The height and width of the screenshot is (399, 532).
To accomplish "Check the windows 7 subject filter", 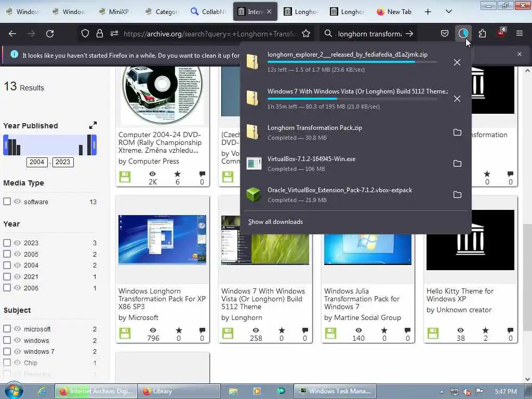I will coord(7,351).
